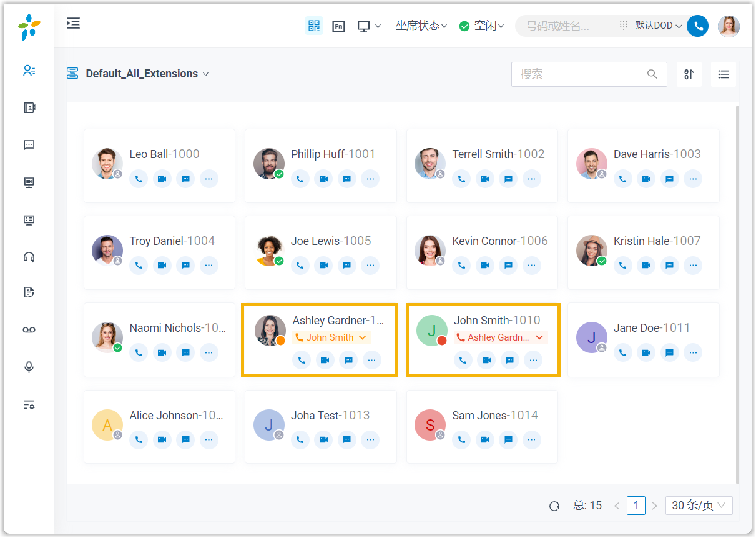
Task: Click the blue dial call button
Action: (x=697, y=26)
